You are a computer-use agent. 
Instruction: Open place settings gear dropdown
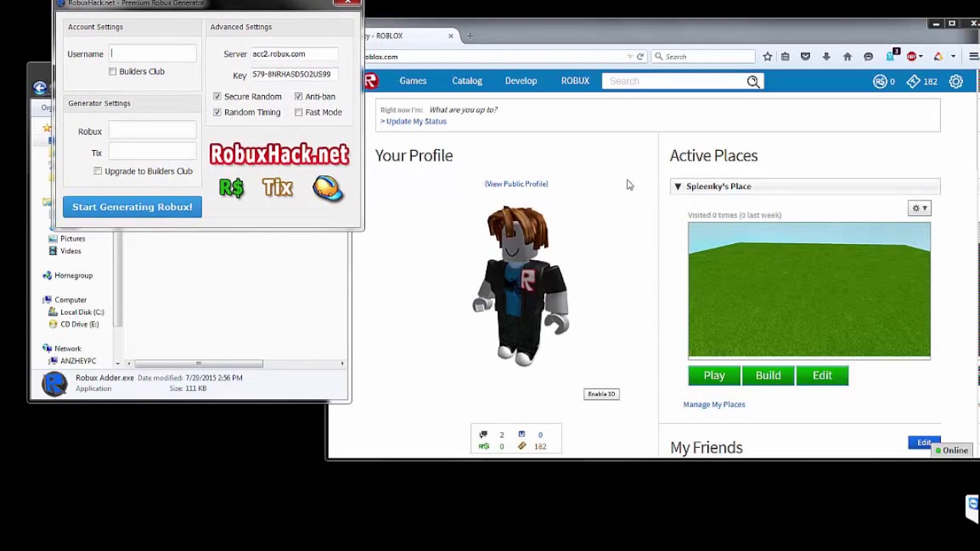pos(920,208)
